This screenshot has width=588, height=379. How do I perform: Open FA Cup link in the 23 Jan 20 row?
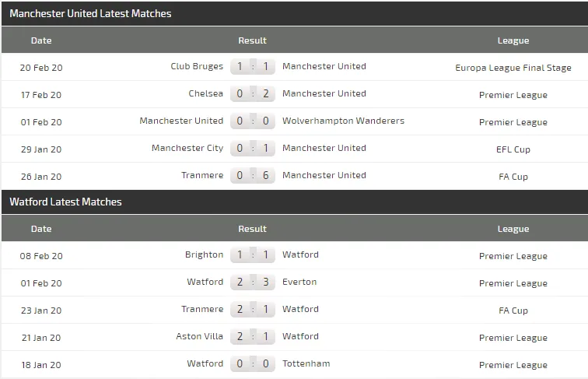tap(513, 311)
